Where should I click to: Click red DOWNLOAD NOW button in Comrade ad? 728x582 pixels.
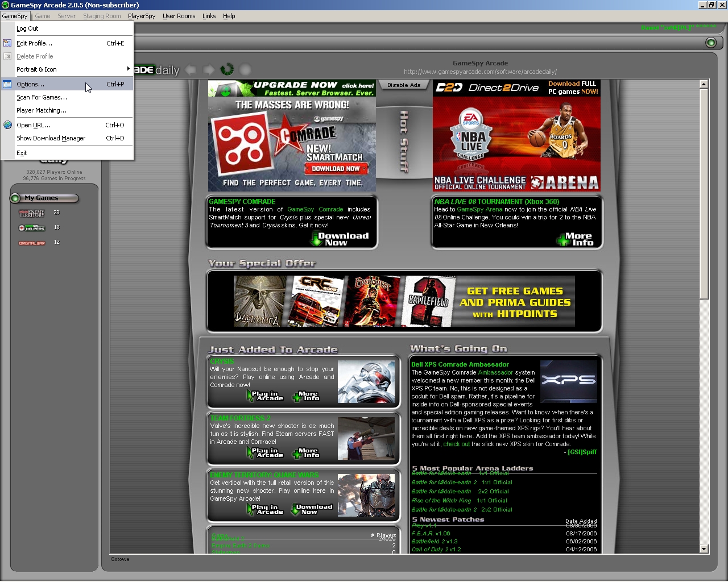336,169
